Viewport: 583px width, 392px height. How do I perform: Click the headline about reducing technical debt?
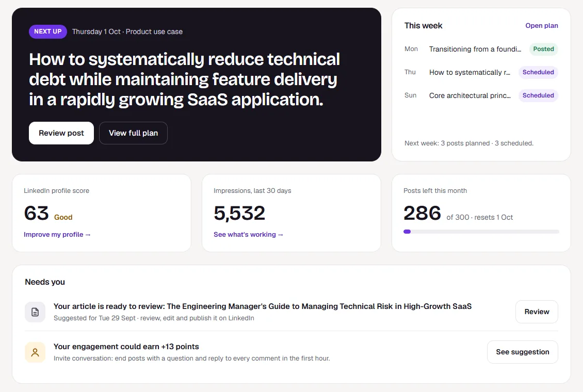(184, 79)
